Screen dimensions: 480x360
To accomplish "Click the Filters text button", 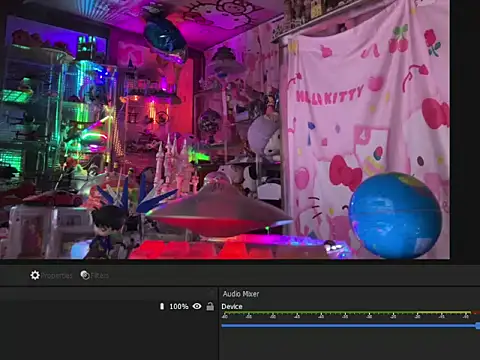I will click(x=100, y=276).
